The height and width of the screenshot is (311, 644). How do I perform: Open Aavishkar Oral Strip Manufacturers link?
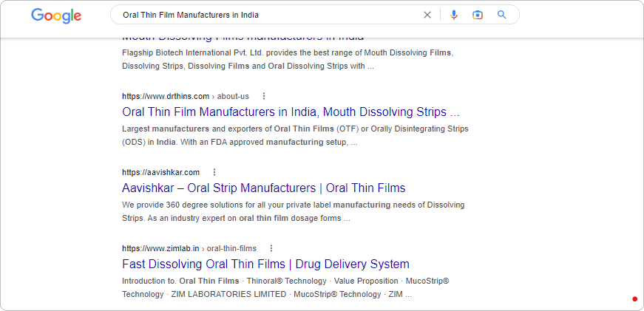[264, 188]
